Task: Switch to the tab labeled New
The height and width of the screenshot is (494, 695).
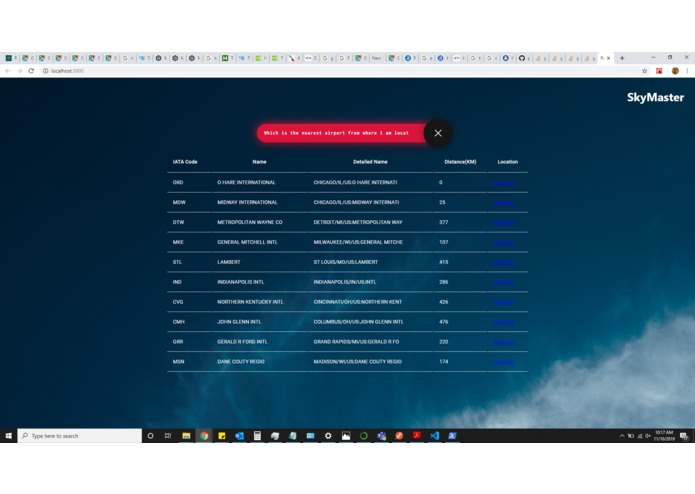Action: pyautogui.click(x=377, y=58)
